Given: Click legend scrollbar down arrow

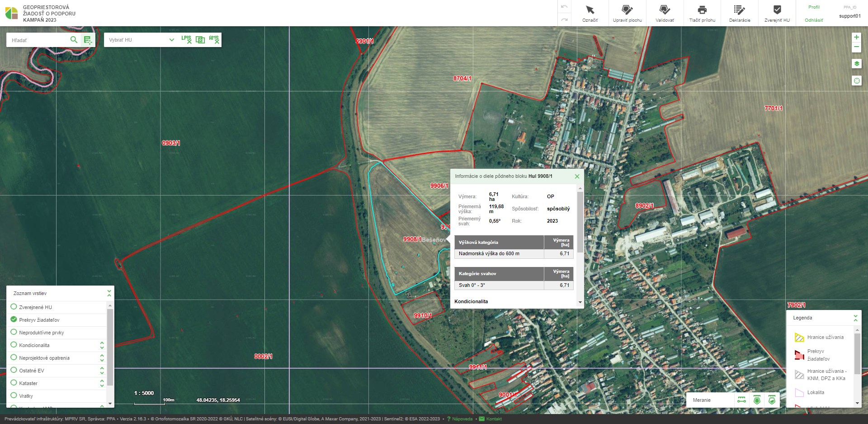Looking at the screenshot, I should [857, 403].
